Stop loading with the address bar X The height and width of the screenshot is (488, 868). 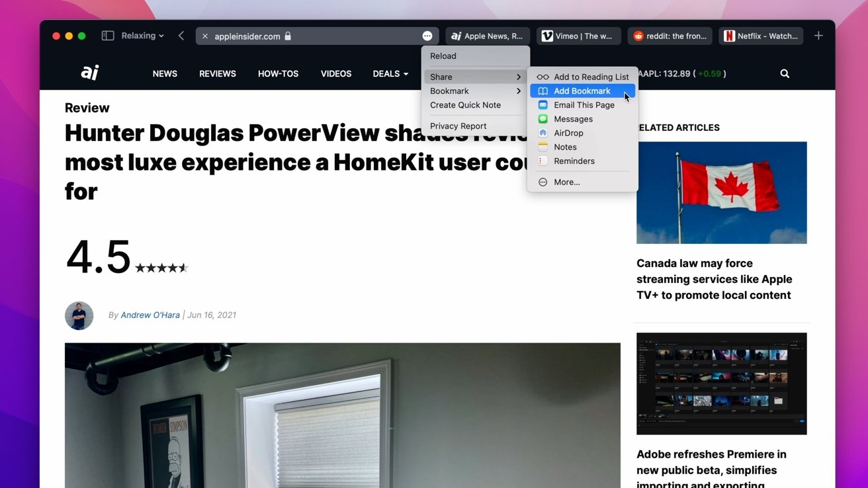pos(205,36)
